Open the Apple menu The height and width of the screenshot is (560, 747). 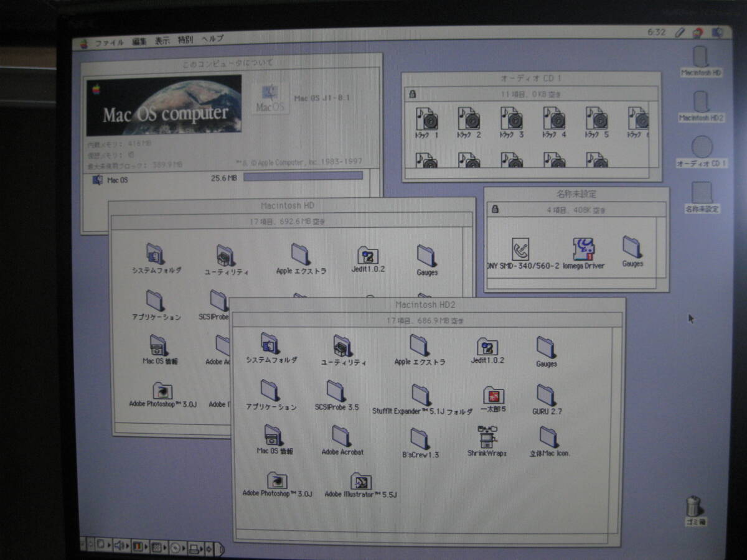pyautogui.click(x=83, y=44)
